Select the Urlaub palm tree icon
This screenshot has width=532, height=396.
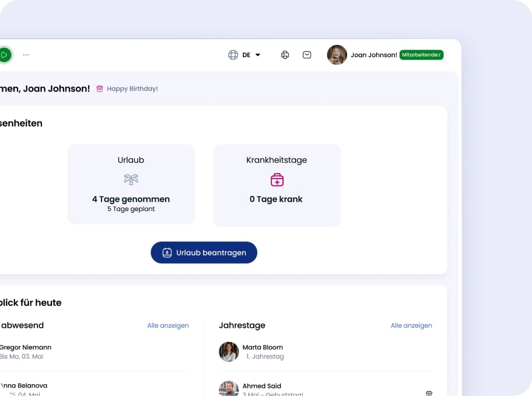(x=131, y=179)
